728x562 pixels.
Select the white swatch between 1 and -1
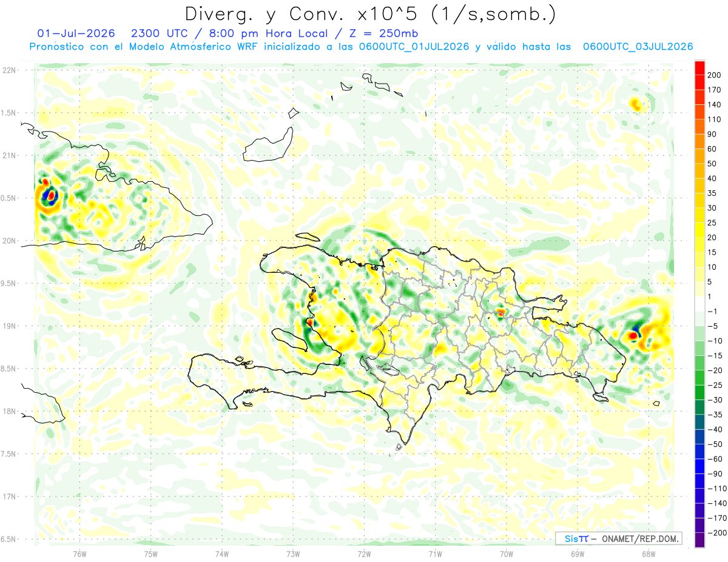[x=699, y=304]
